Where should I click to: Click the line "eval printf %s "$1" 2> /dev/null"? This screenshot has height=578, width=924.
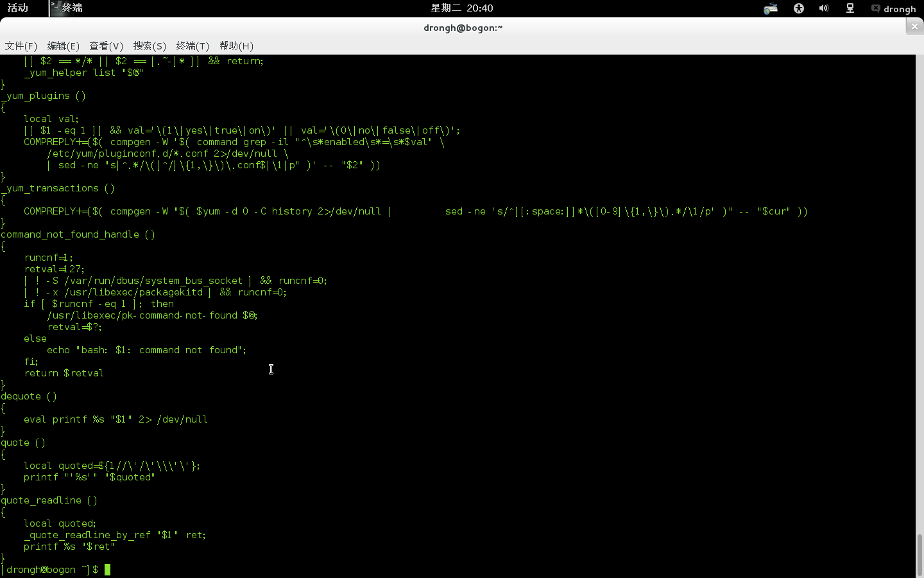tap(116, 419)
